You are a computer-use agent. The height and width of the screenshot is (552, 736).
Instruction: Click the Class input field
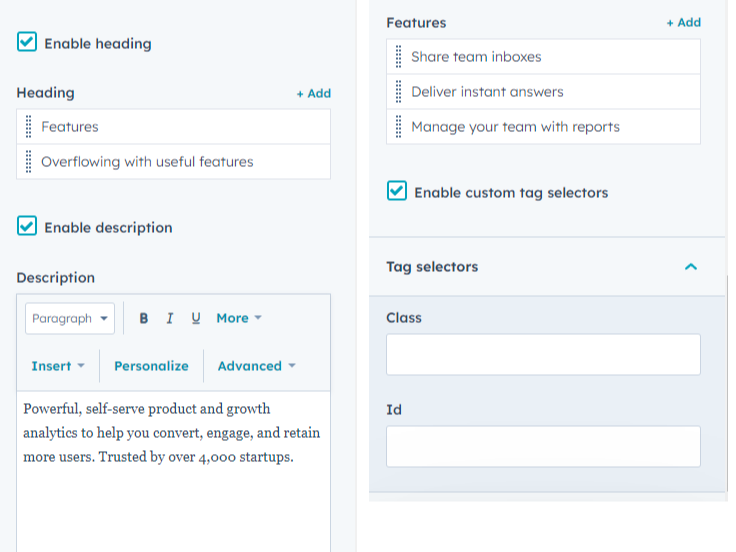tap(543, 354)
